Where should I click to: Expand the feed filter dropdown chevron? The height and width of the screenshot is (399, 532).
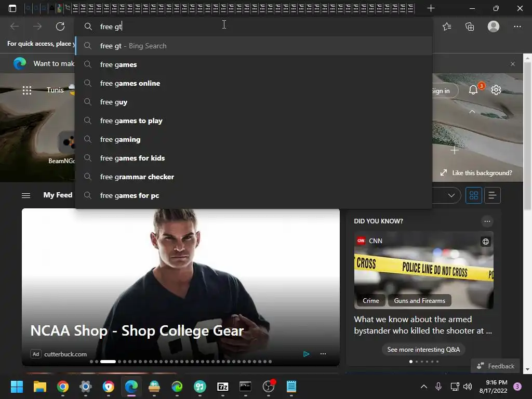[x=451, y=195]
